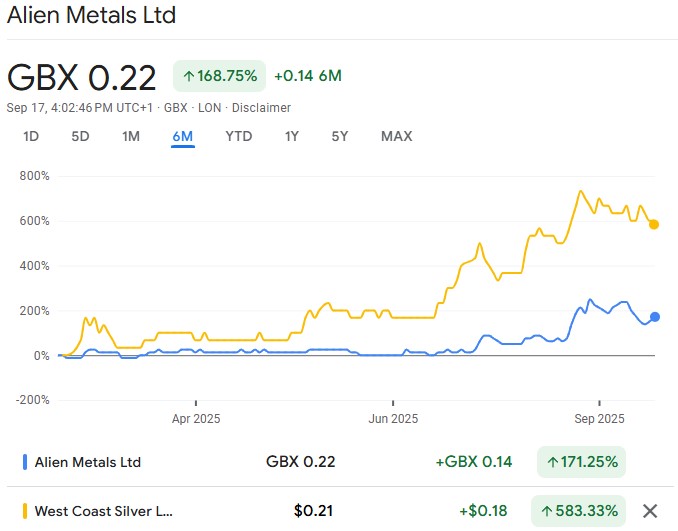The image size is (678, 531).
Task: Remove West Coast Silver comparison with X
Action: pos(650,511)
